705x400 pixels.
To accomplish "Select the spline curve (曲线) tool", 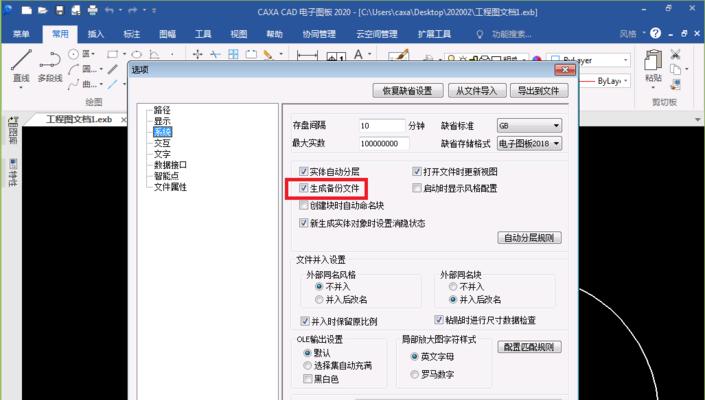I will pos(73,84).
